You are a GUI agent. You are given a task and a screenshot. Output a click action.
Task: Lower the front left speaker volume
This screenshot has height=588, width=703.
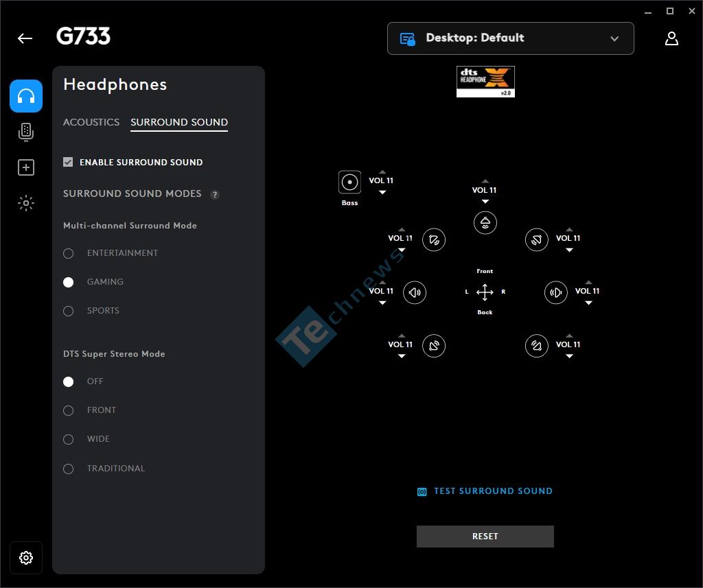pos(402,250)
